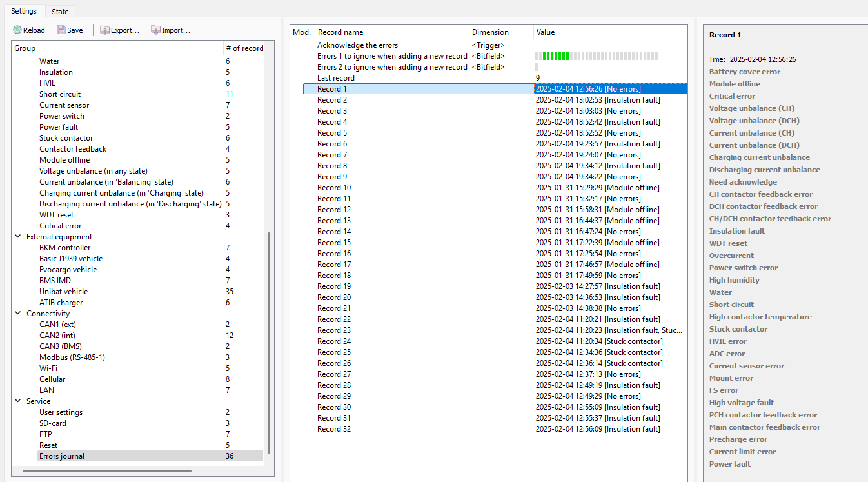Select the ATIB charger item

pyautogui.click(x=61, y=303)
